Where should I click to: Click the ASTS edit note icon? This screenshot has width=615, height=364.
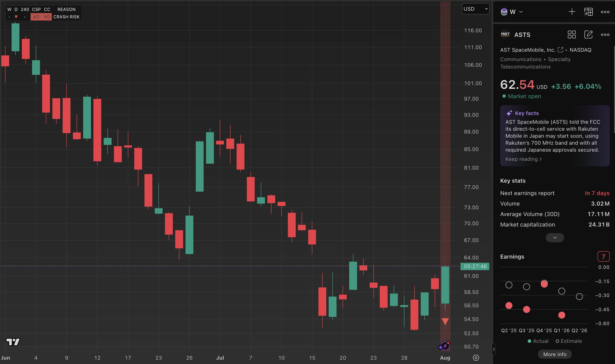click(588, 34)
